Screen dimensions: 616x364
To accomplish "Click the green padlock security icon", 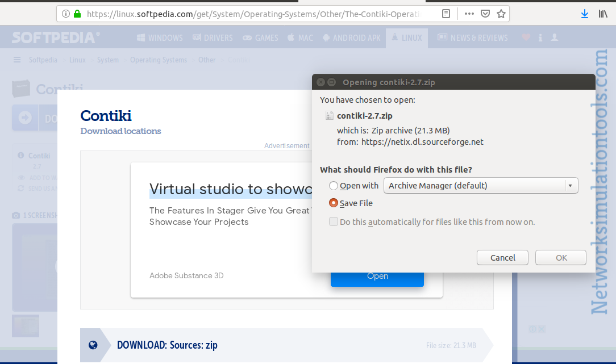I will point(77,14).
